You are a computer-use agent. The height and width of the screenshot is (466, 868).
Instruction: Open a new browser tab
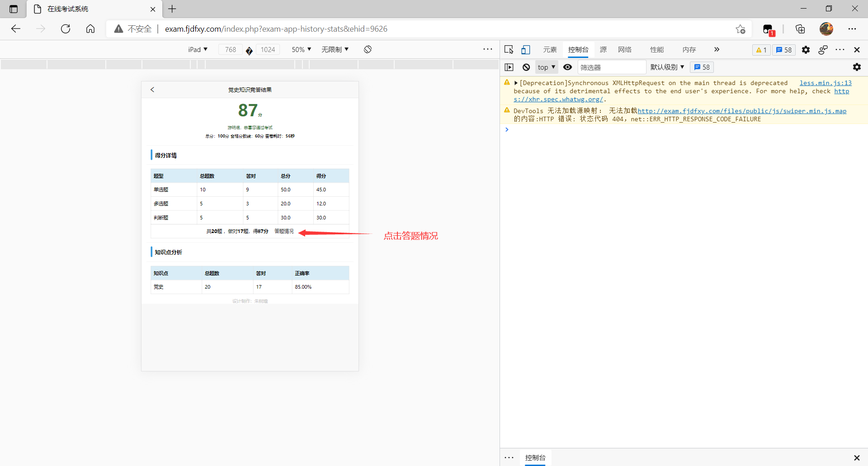[x=172, y=9]
